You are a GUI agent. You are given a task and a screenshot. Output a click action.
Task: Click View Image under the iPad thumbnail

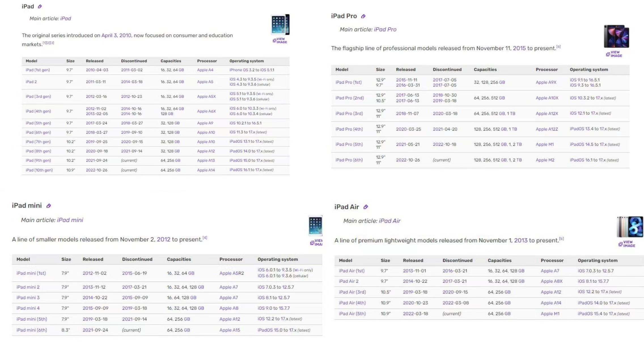pyautogui.click(x=280, y=41)
